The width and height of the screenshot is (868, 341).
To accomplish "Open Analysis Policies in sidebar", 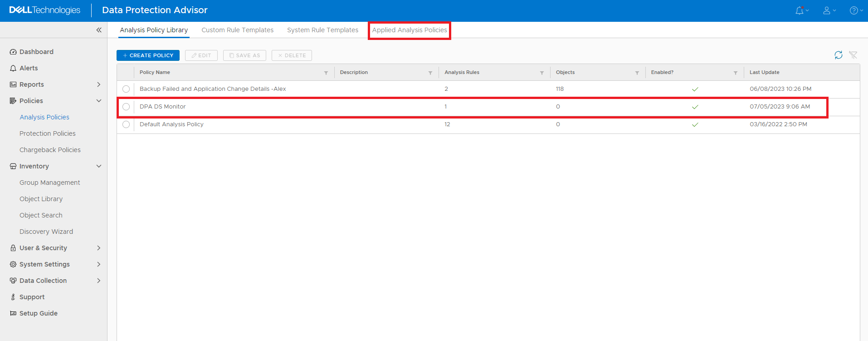I will coord(44,117).
